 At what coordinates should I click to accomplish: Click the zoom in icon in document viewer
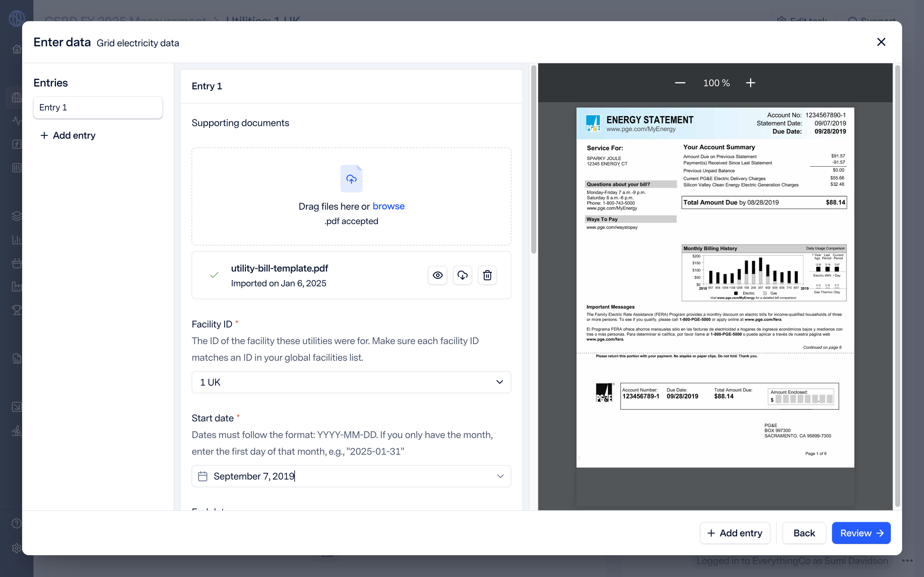tap(750, 82)
